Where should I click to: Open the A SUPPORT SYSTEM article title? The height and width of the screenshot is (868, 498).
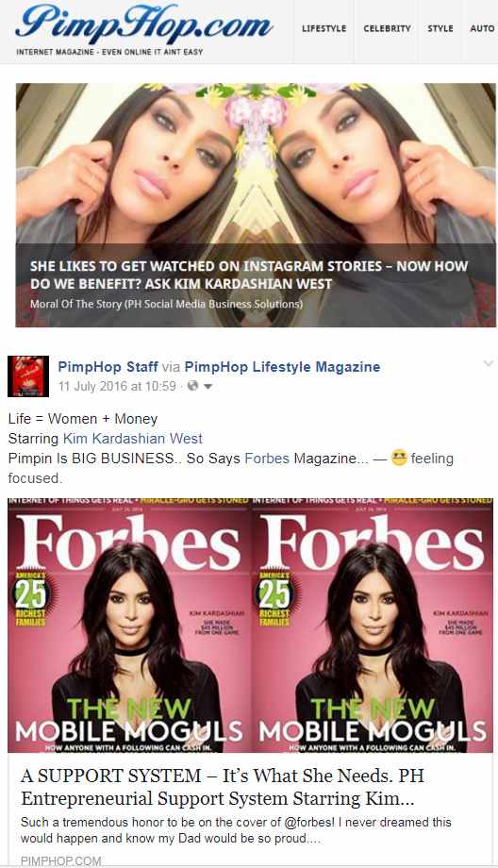click(x=222, y=787)
